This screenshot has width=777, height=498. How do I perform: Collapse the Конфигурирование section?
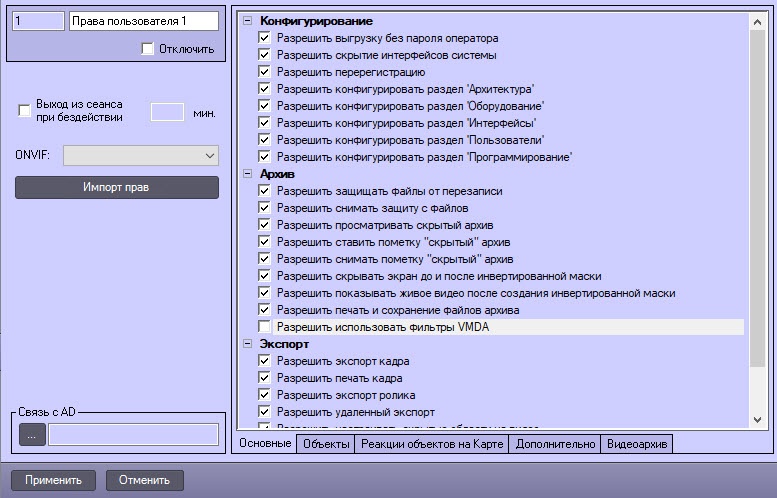pyautogui.click(x=247, y=21)
